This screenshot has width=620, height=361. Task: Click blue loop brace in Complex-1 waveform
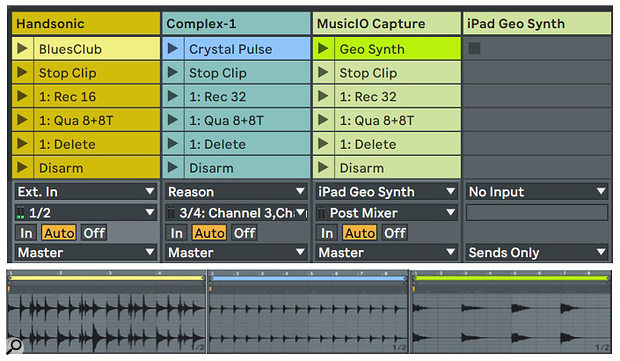(308, 278)
